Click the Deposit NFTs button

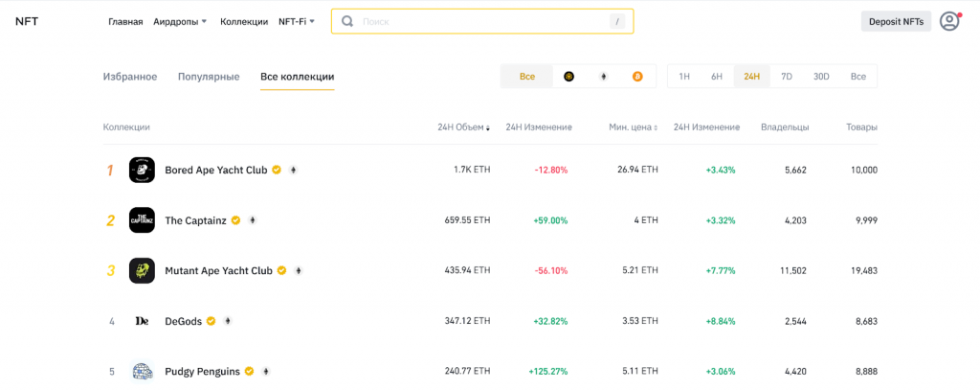[896, 21]
